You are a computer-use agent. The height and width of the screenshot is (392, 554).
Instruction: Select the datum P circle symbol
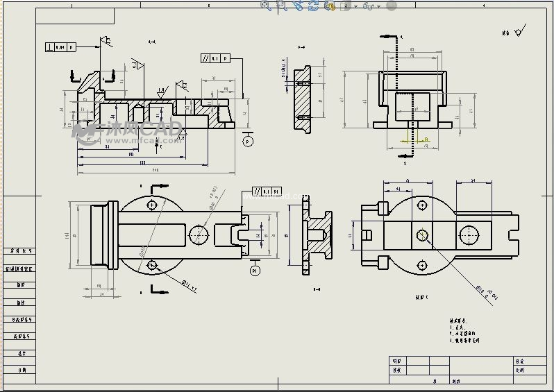point(248,141)
